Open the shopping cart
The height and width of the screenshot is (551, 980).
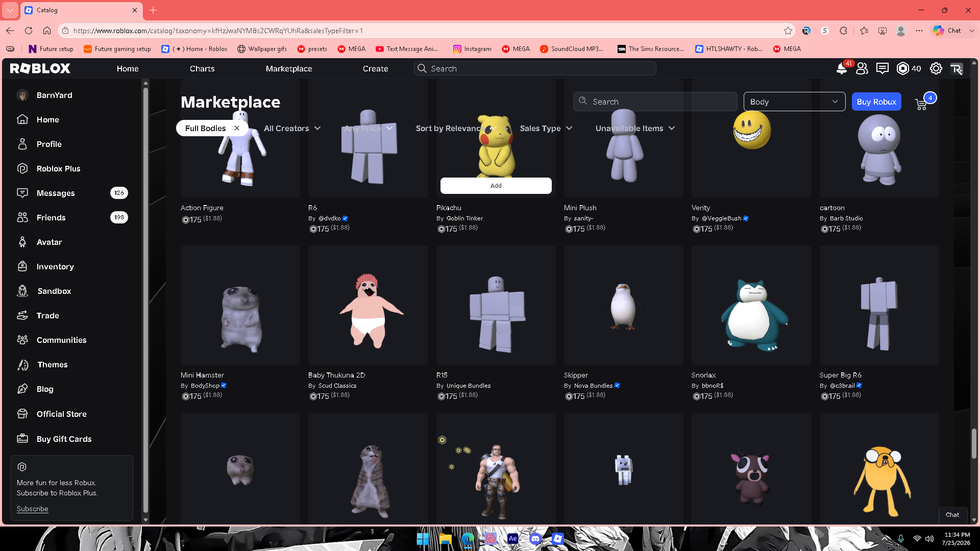(922, 104)
